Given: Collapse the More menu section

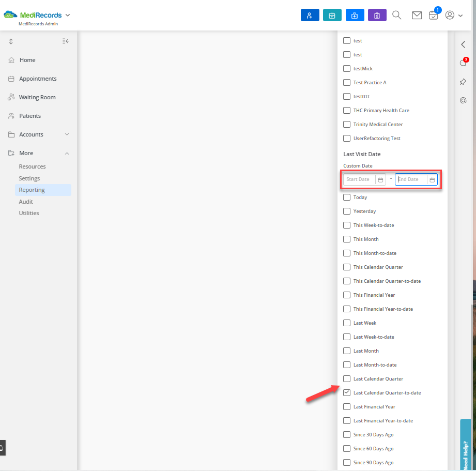Looking at the screenshot, I should [x=67, y=154].
